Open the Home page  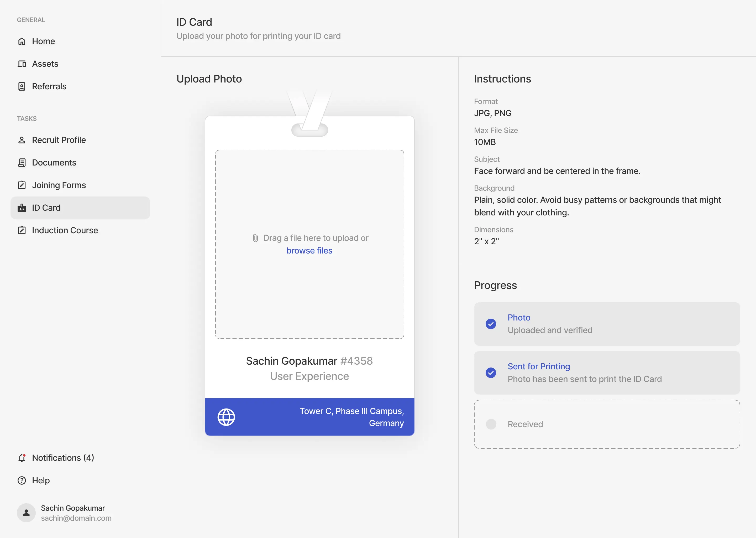[80, 42]
